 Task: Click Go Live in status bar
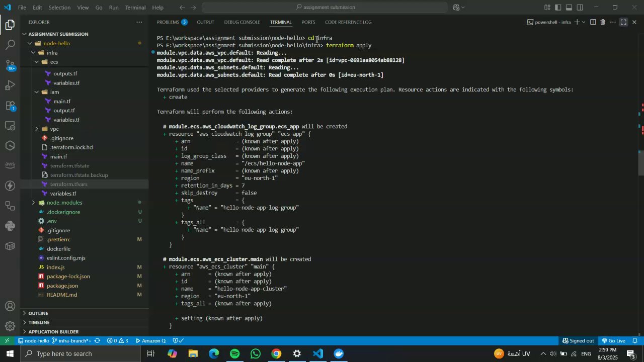pyautogui.click(x=613, y=341)
